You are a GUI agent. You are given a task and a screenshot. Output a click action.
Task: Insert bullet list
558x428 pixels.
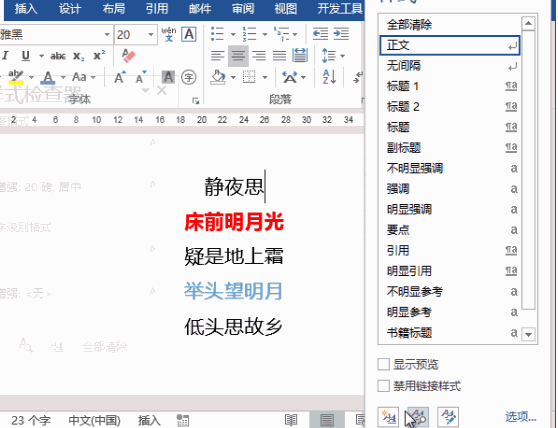(217, 34)
